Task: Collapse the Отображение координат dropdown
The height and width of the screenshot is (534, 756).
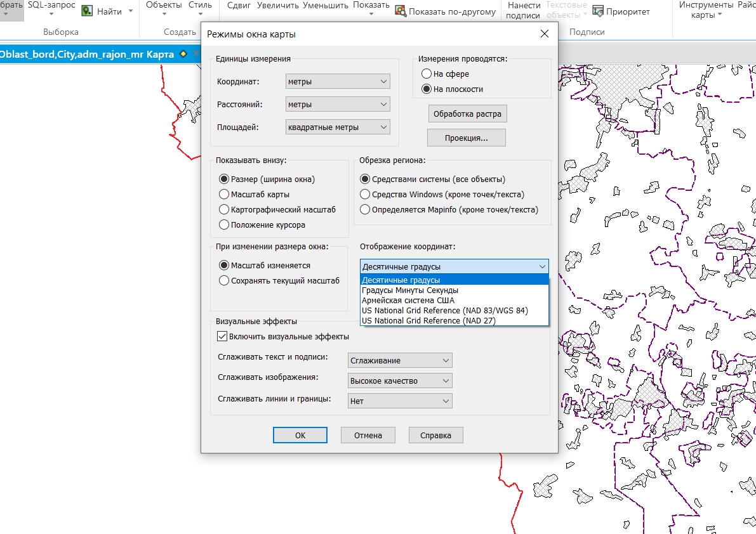Action: 454,266
